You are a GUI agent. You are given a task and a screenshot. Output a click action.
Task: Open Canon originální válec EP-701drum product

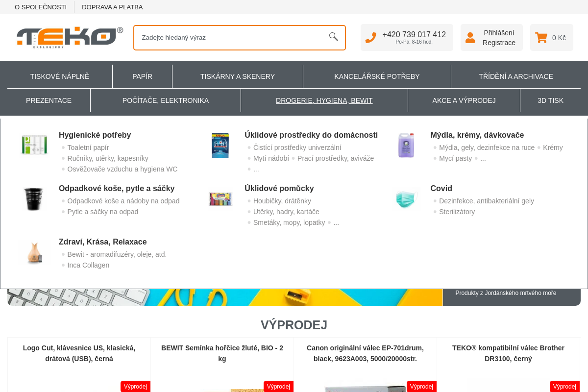pyautogui.click(x=365, y=353)
